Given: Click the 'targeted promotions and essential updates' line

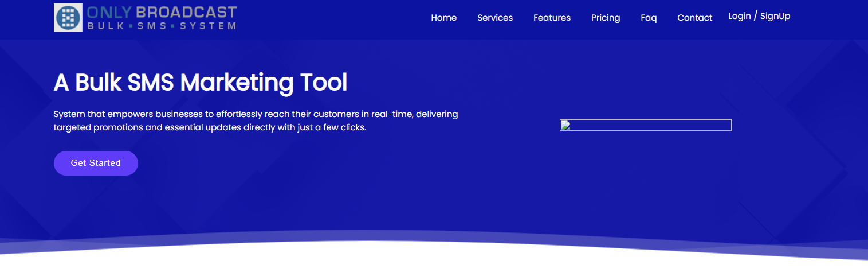Looking at the screenshot, I should pos(210,127).
